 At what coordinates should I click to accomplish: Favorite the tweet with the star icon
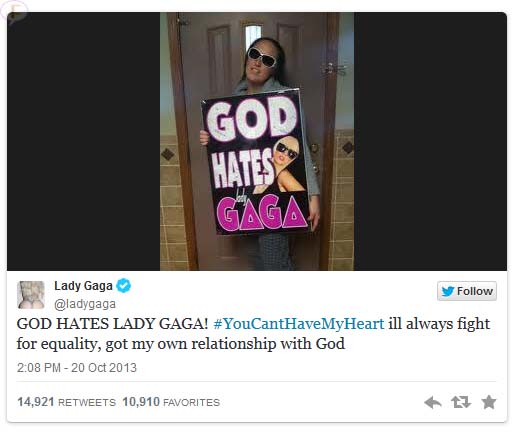tap(489, 402)
